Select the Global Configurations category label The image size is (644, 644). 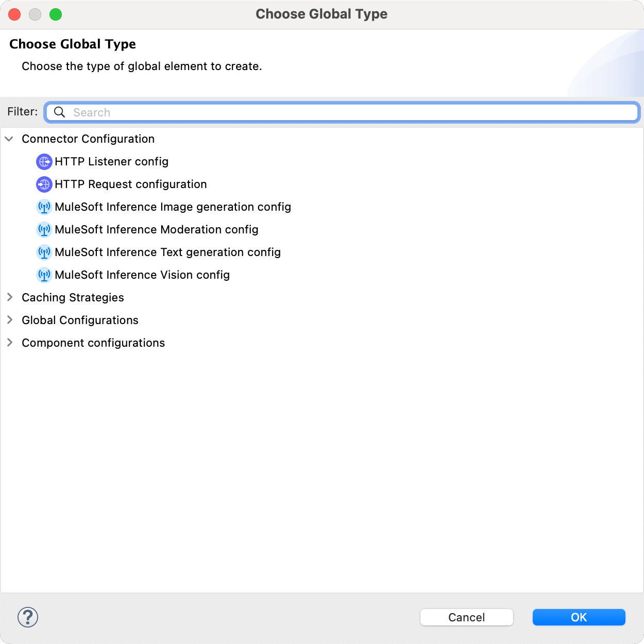point(80,320)
